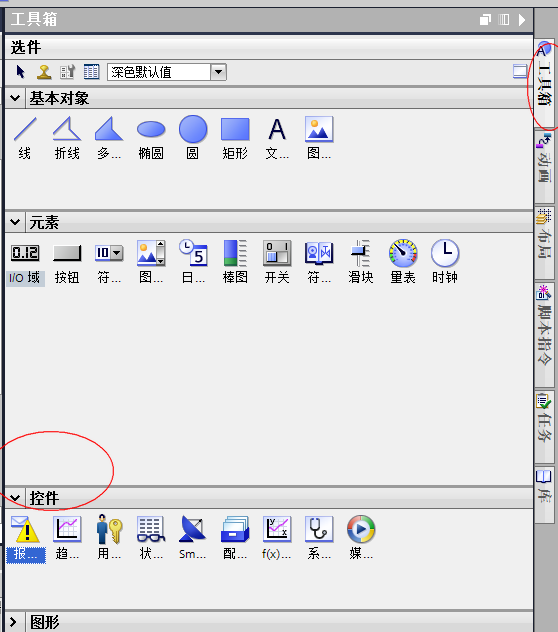Switch to list view icon in options bar
558x632 pixels.
92,72
